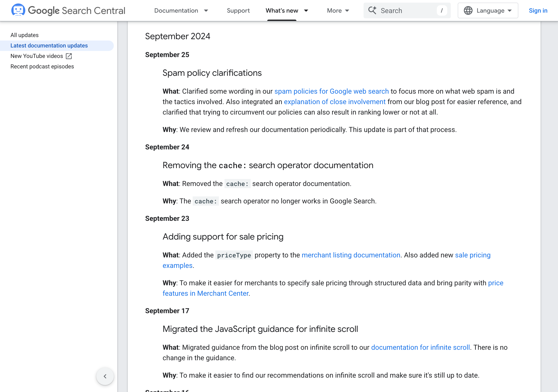This screenshot has height=392, width=558.
Task: Click Adding support for sale pricing heading
Action: pos(223,237)
